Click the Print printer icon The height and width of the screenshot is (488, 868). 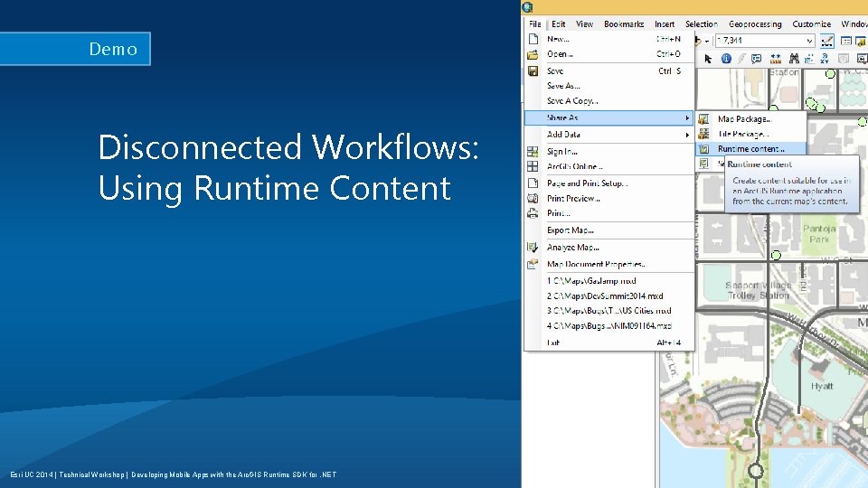[x=533, y=213]
